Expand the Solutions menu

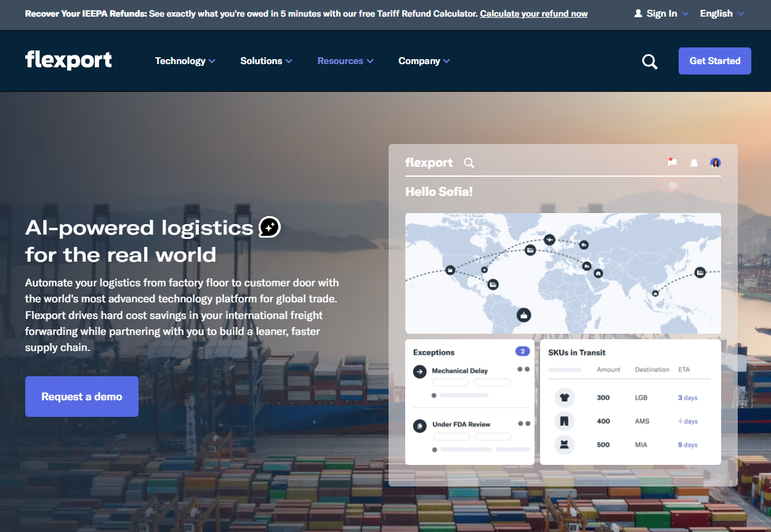click(x=266, y=61)
